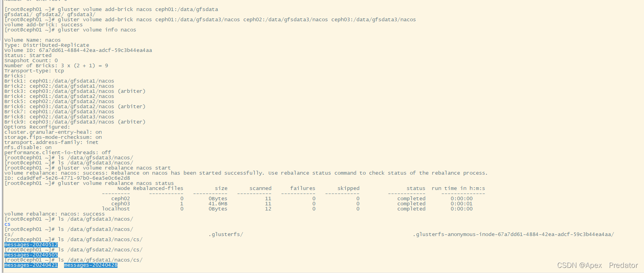Click the messages-20240428 file name
Image resolution: width=644 pixels, height=273 pixels.
pyautogui.click(x=91, y=265)
